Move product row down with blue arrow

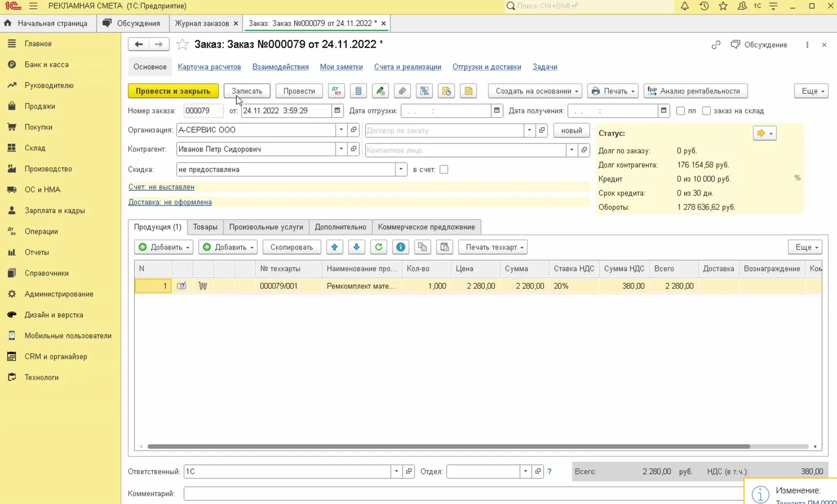pos(357,247)
